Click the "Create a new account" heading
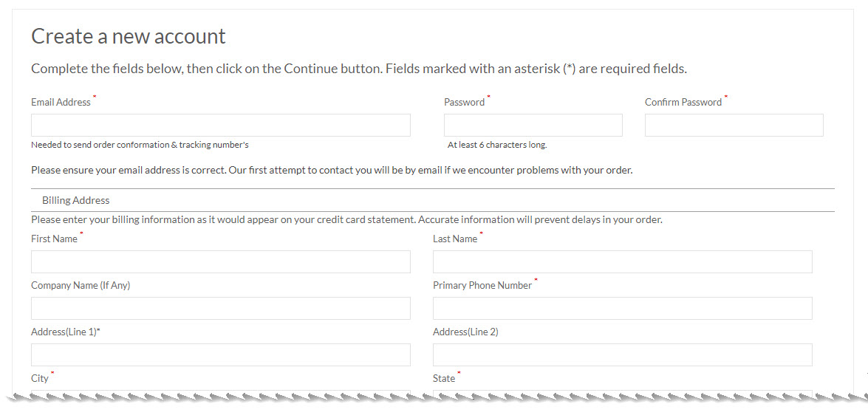 [129, 36]
